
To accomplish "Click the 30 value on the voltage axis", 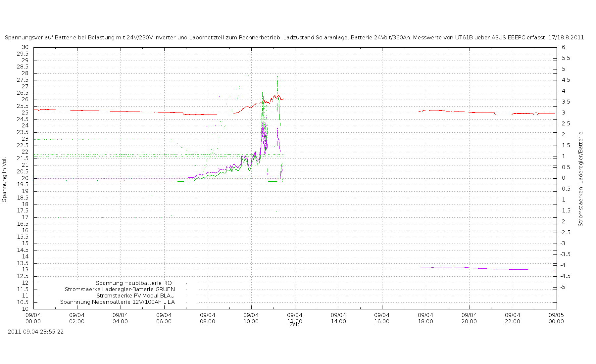I will 25,47.
